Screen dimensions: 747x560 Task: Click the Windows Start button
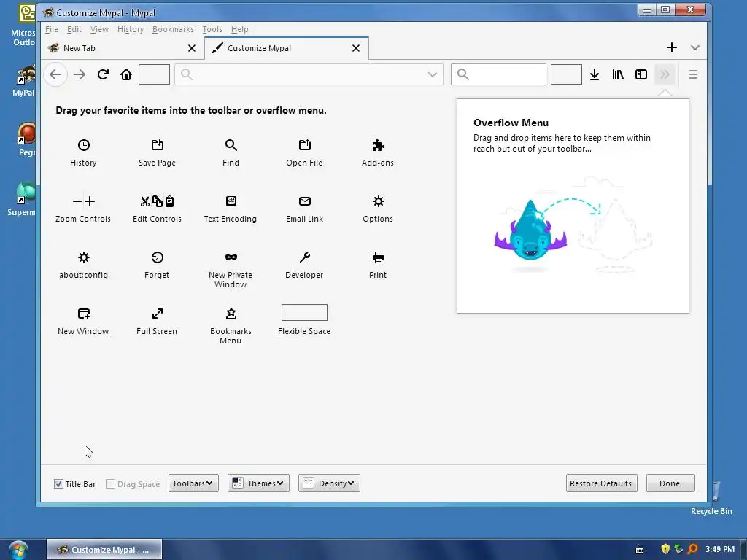coord(18,551)
